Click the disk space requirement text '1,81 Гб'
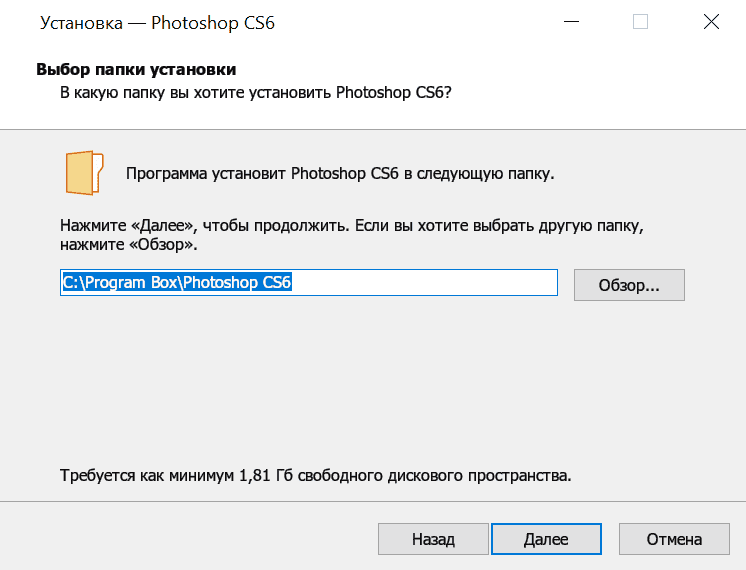Image resolution: width=746 pixels, height=570 pixels. (265, 475)
